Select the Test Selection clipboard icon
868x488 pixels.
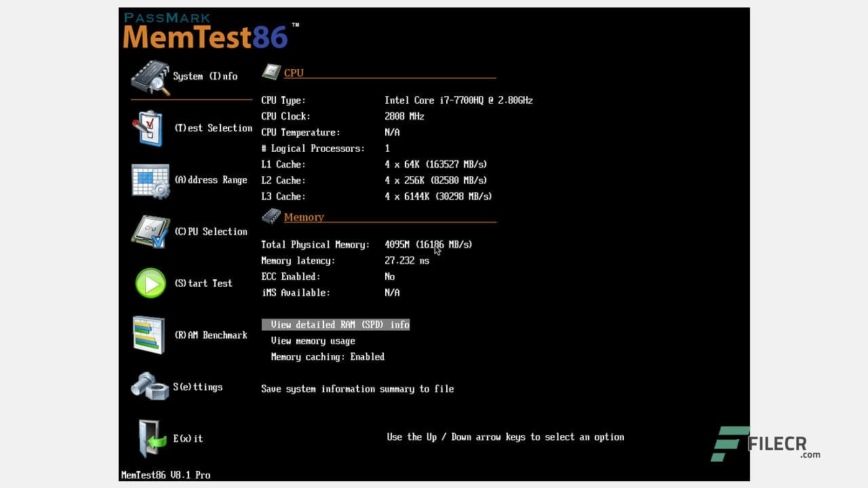point(150,127)
